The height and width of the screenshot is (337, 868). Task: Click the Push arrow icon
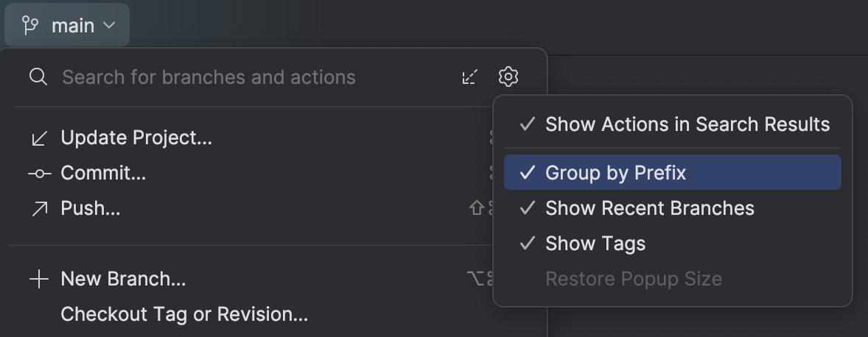tap(39, 209)
